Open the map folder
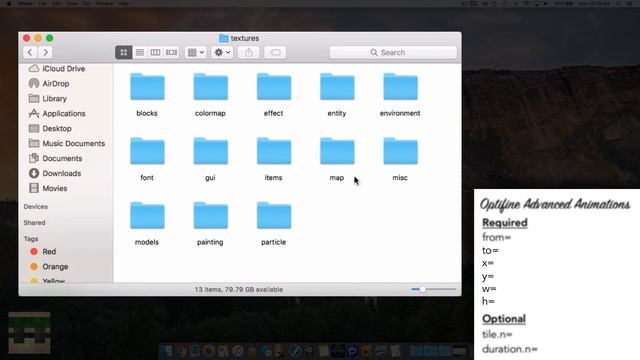 coord(337,151)
